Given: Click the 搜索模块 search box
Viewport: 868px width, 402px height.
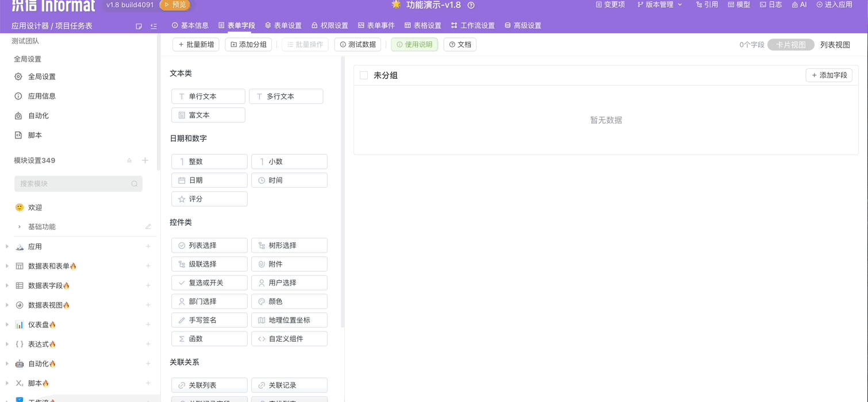Looking at the screenshot, I should point(78,183).
